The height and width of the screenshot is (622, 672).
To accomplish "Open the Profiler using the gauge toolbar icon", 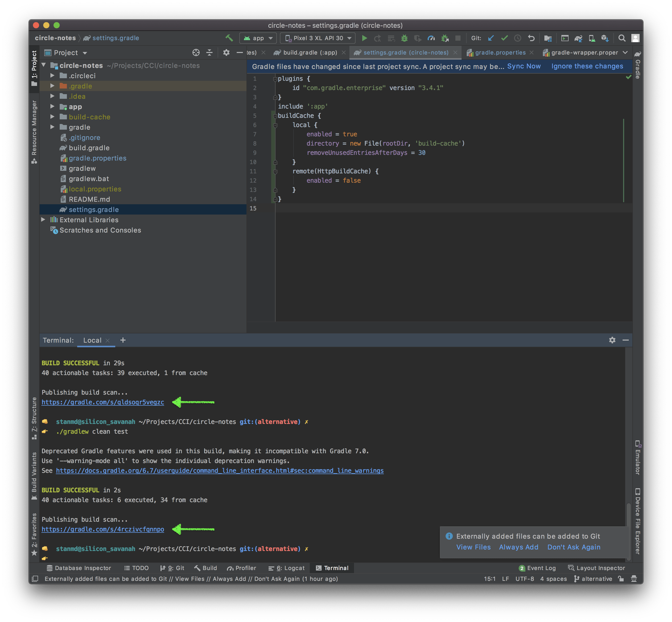I will pyautogui.click(x=431, y=38).
